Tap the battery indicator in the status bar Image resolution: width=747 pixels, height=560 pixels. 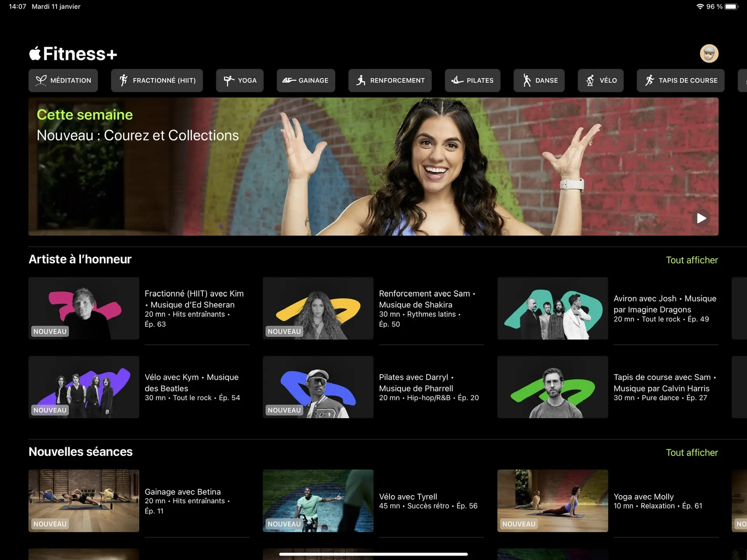[731, 7]
